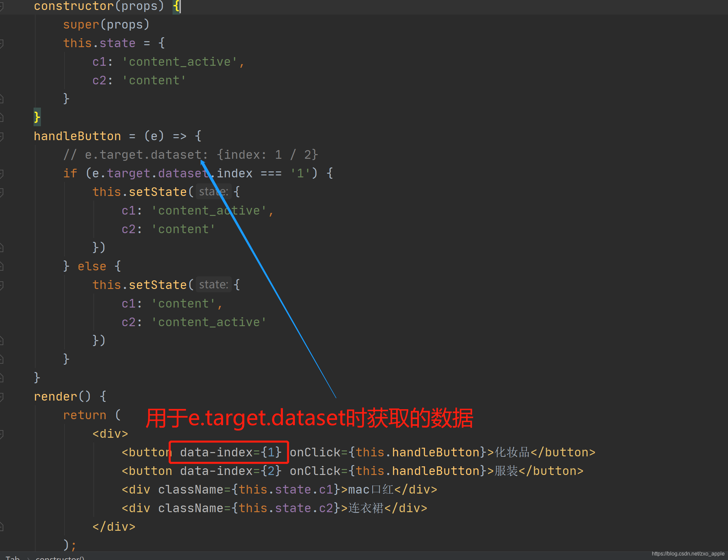Viewport: 728px width, 560px height.
Task: Click the closing </div> tag
Action: point(114,527)
